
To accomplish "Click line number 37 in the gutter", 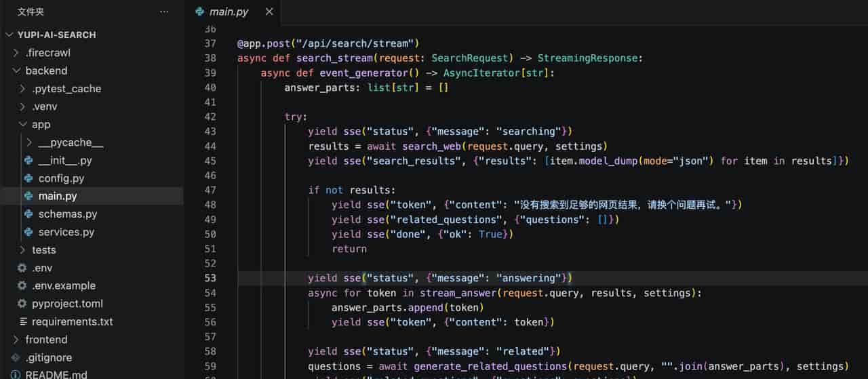I will 210,43.
